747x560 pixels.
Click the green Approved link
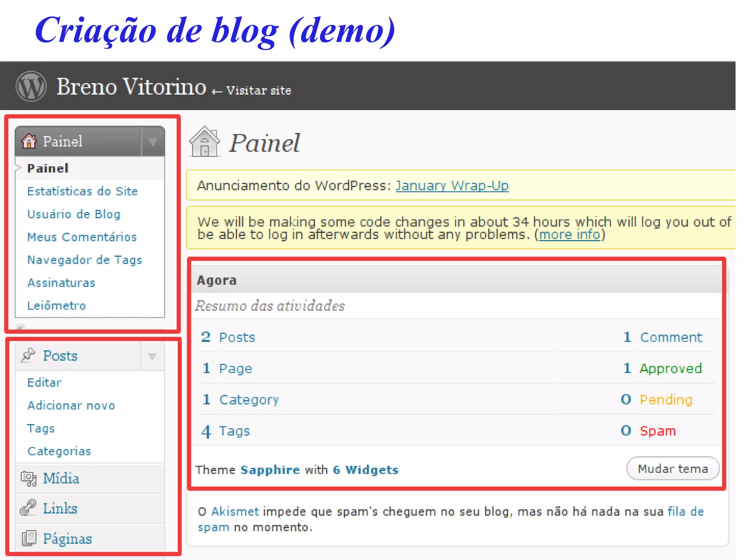(x=671, y=368)
